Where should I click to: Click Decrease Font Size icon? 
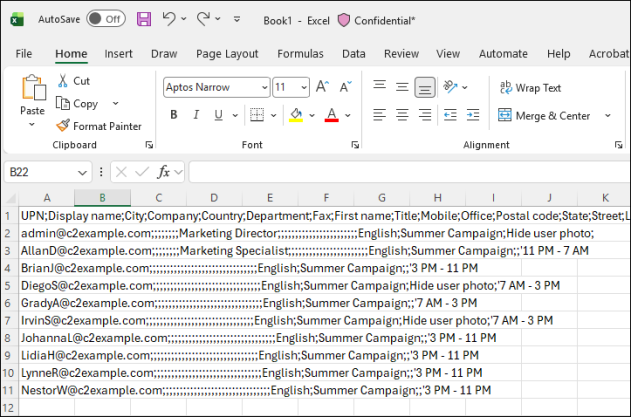pyautogui.click(x=345, y=87)
